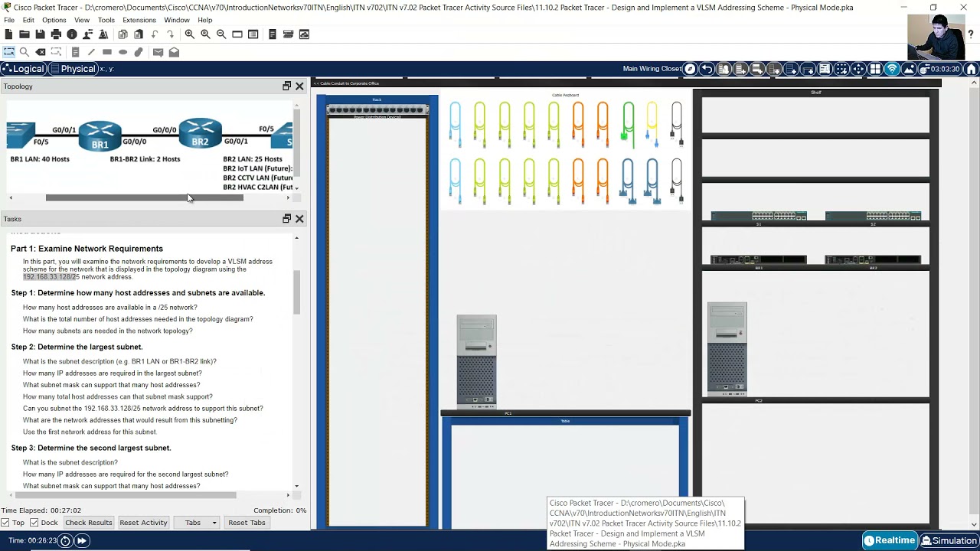Click the navigation compass icon
The image size is (980, 551).
690,69
